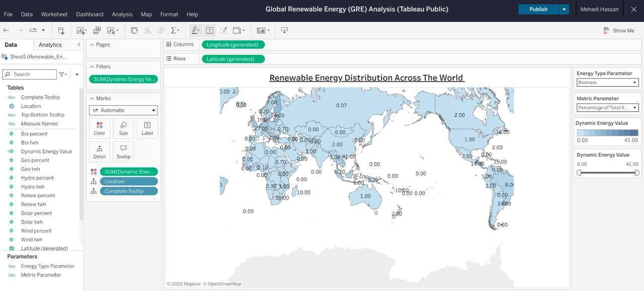644x291 pixels.
Task: Click the Clear Sheet toolbar icon
Action: tap(112, 31)
